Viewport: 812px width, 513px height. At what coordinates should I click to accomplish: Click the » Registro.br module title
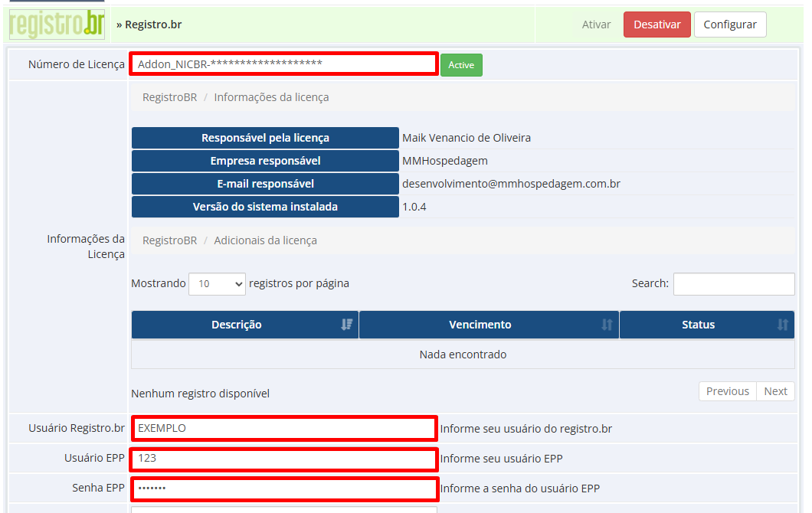pos(149,25)
